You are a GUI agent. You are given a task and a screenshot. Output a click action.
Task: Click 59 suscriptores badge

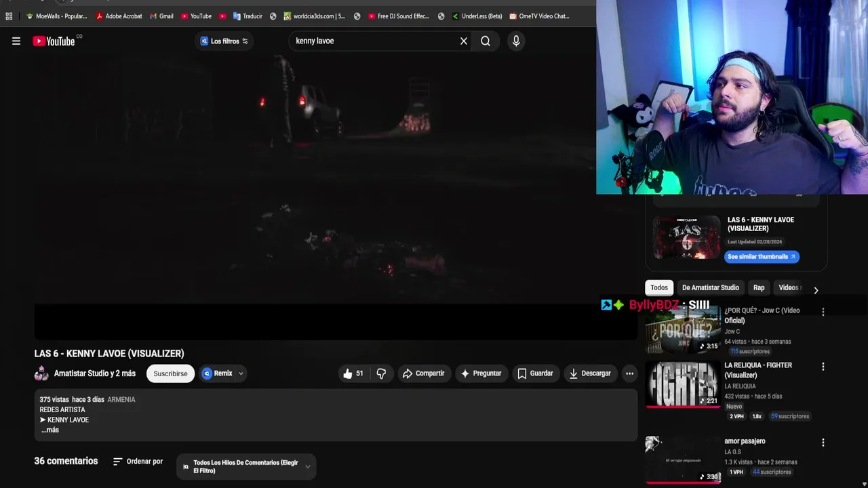[790, 416]
